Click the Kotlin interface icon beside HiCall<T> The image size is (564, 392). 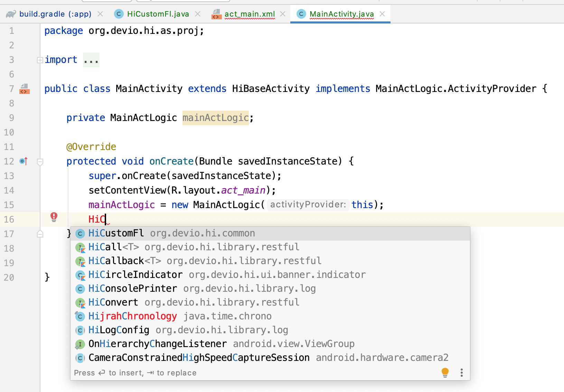(80, 248)
